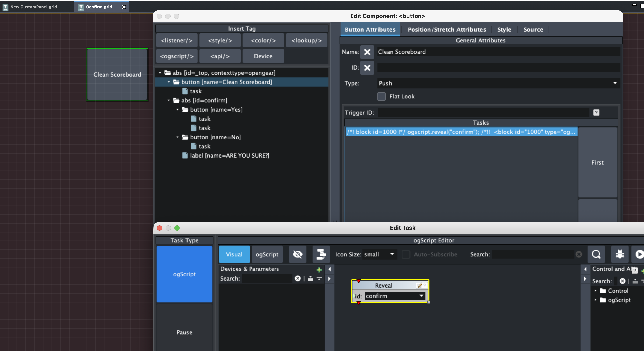This screenshot has height=351, width=644.
Task: Clear the ID field with X
Action: pos(367,68)
